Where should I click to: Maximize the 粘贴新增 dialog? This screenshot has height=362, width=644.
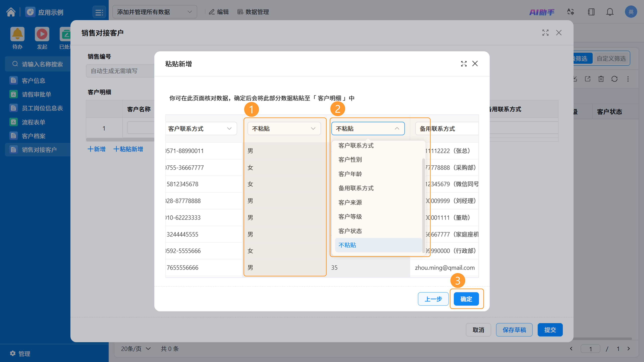coord(464,64)
